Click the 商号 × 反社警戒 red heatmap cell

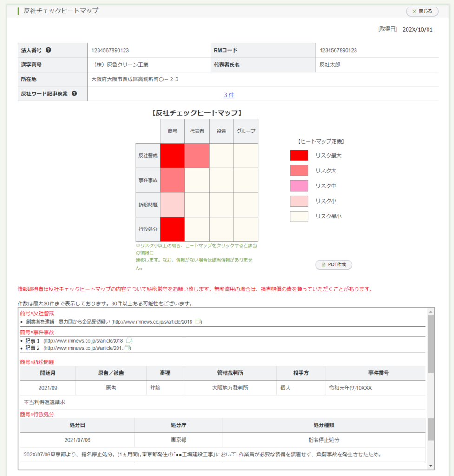click(x=172, y=156)
